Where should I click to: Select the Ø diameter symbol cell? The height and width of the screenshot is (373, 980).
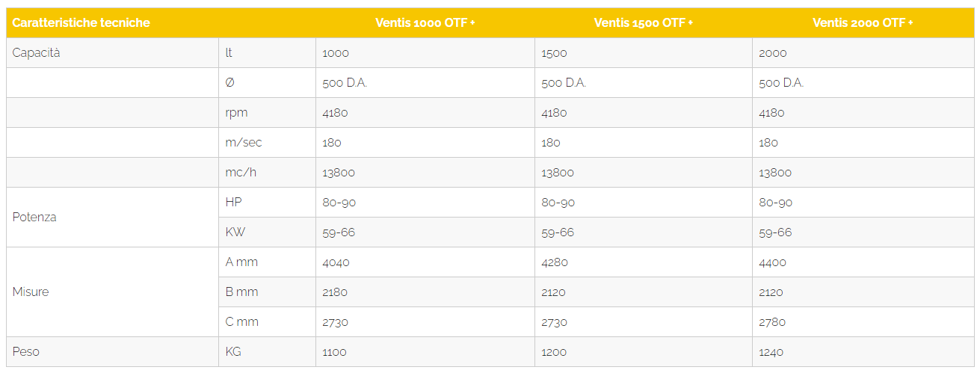pos(267,83)
